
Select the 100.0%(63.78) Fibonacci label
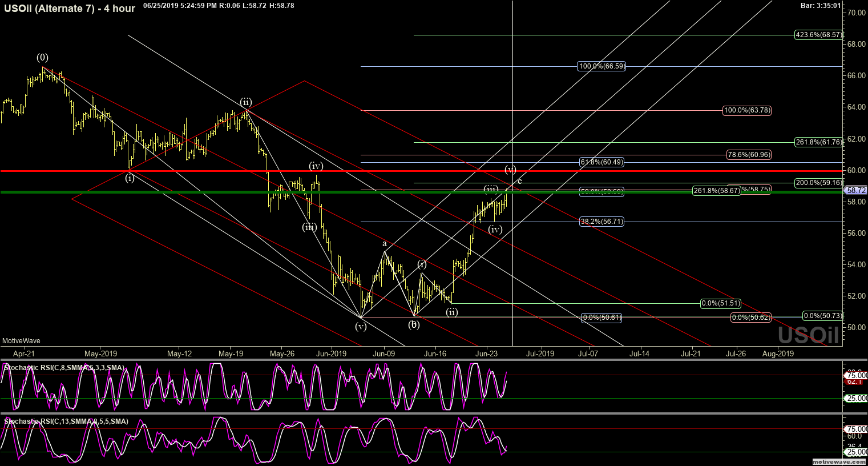click(746, 110)
